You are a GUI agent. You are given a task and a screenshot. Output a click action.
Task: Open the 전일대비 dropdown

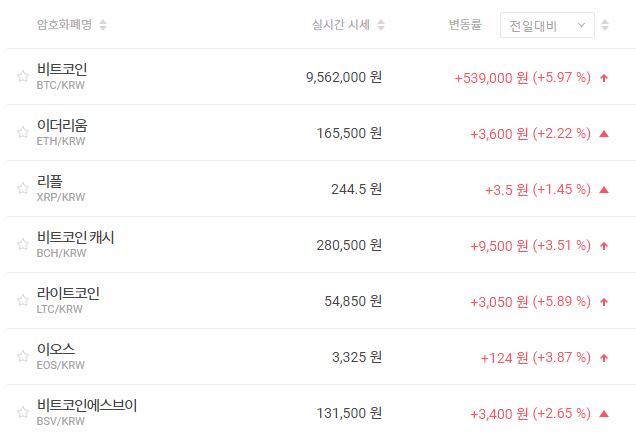click(546, 25)
